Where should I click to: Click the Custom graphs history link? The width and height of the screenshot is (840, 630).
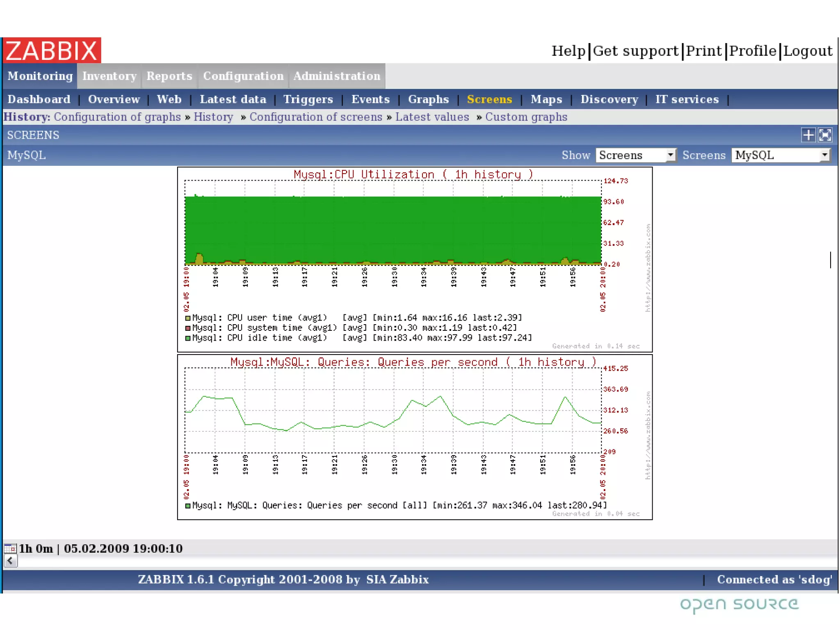coord(526,117)
